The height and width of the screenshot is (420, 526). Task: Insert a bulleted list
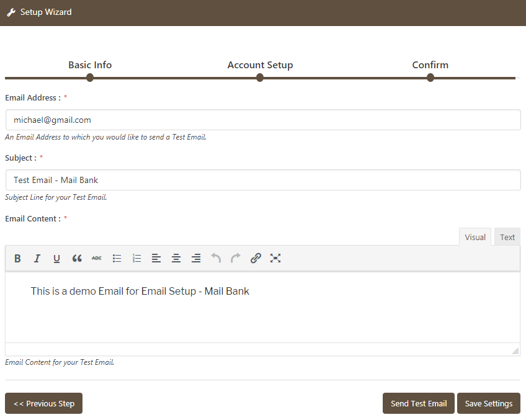117,259
